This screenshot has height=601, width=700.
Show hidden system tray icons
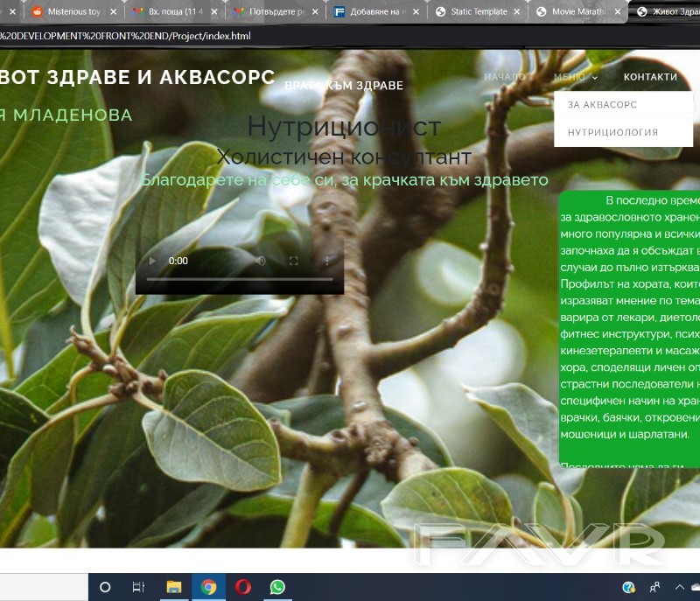click(678, 587)
